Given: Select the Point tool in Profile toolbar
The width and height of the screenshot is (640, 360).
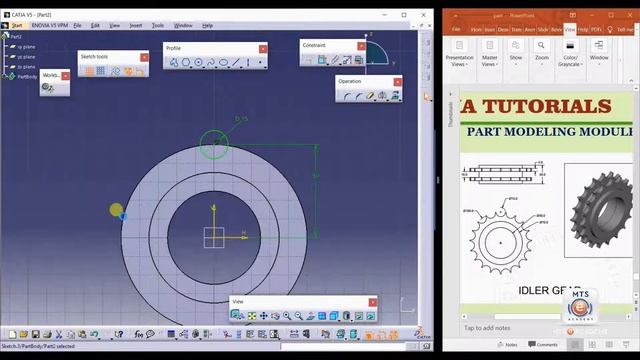Looking at the screenshot, I should [x=260, y=62].
